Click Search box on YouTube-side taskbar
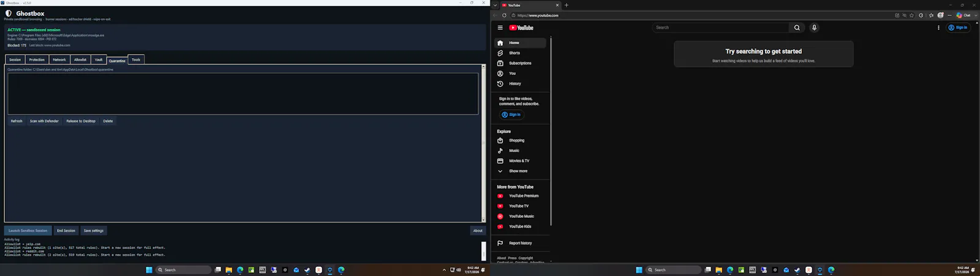 (x=673, y=270)
